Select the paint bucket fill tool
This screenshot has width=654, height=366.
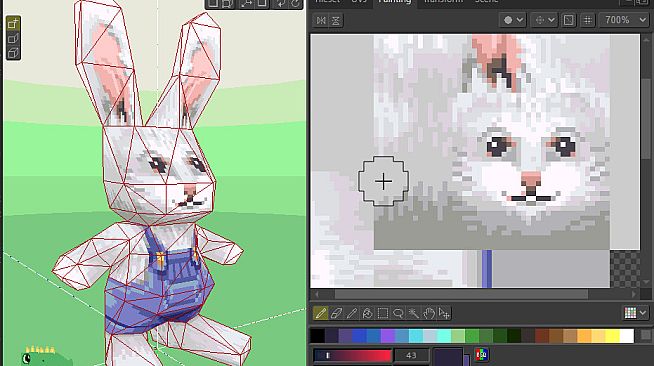coord(367,313)
